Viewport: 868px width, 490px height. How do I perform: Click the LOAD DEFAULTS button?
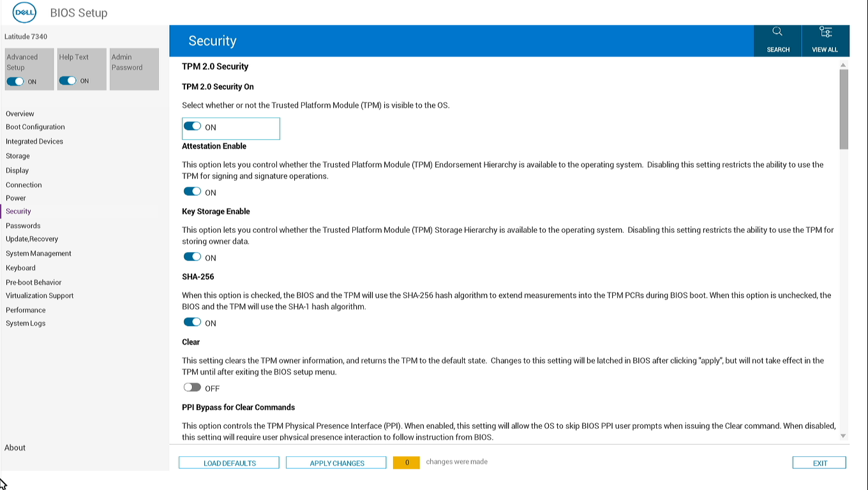228,462
